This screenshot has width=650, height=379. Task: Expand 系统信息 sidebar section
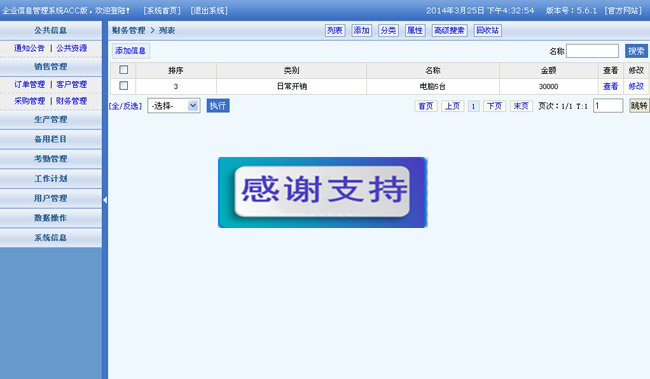[x=51, y=238]
